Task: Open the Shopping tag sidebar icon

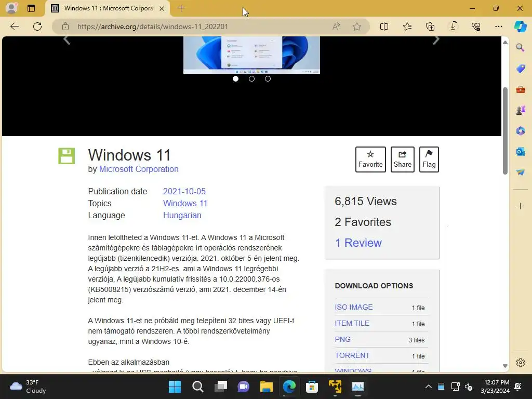Action: 520,69
